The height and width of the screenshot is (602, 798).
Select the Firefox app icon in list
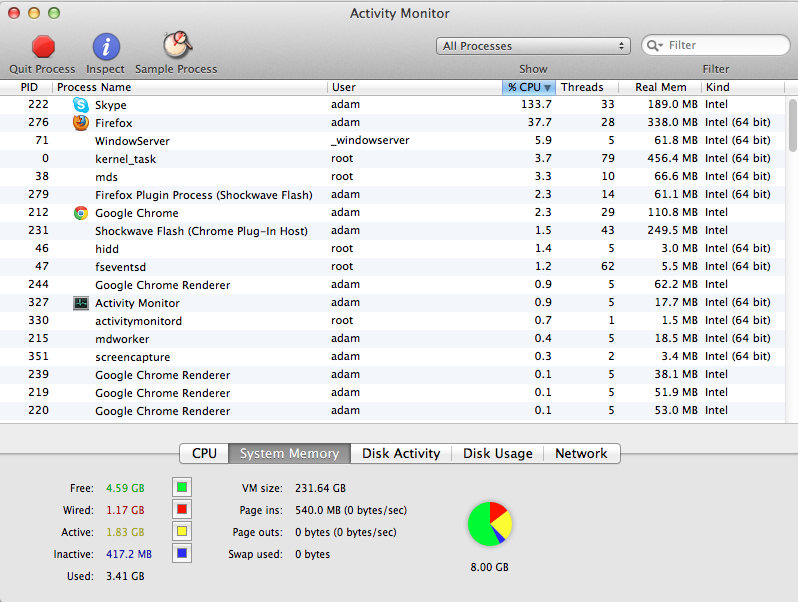[80, 123]
